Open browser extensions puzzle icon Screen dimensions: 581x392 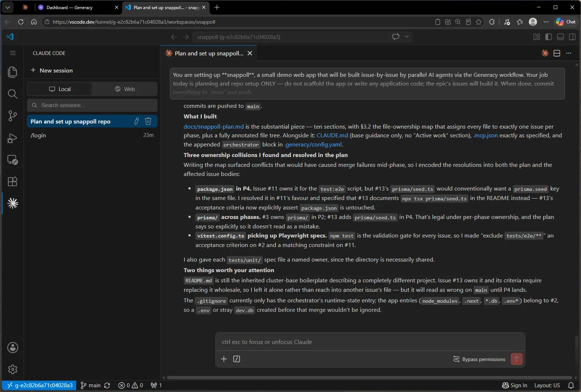click(492, 22)
